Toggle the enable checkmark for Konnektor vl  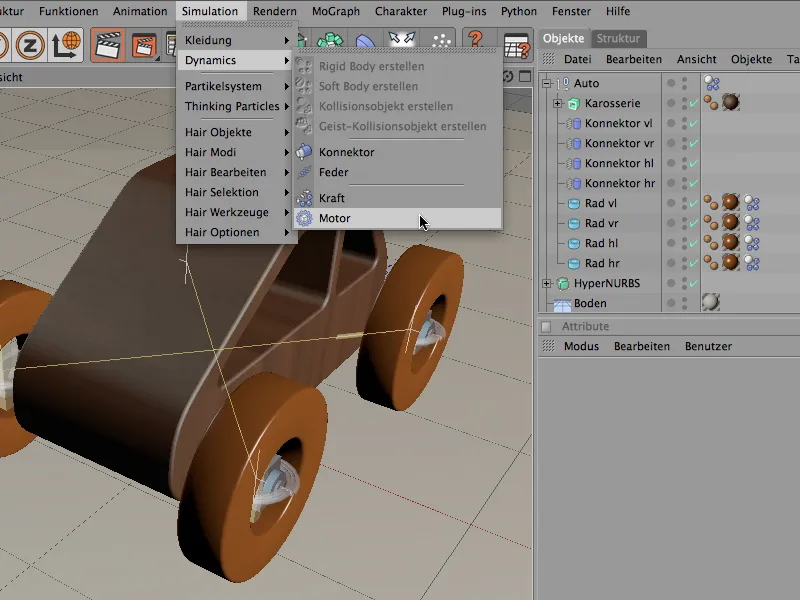click(x=693, y=124)
